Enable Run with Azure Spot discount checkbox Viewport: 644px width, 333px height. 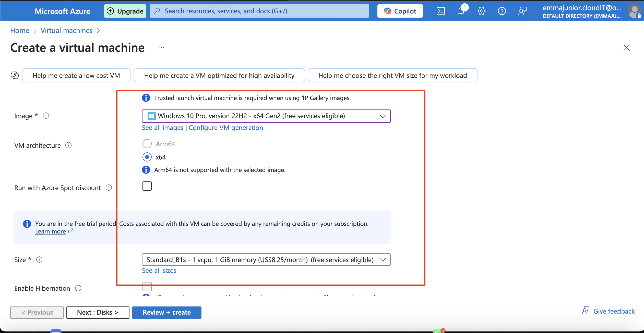coord(147,186)
